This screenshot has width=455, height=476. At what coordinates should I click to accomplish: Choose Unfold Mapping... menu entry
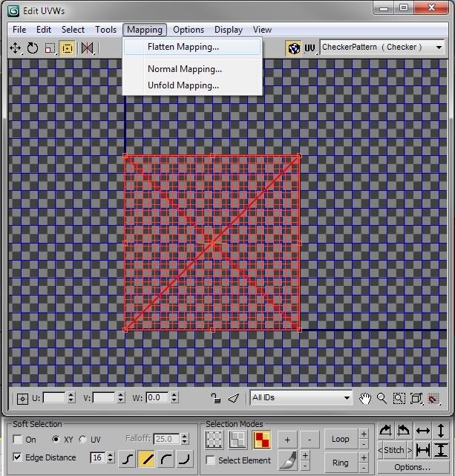pyautogui.click(x=183, y=85)
